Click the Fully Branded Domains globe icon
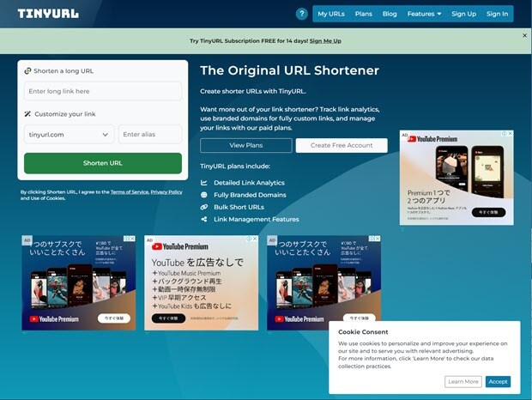This screenshot has height=400, width=532. (204, 195)
